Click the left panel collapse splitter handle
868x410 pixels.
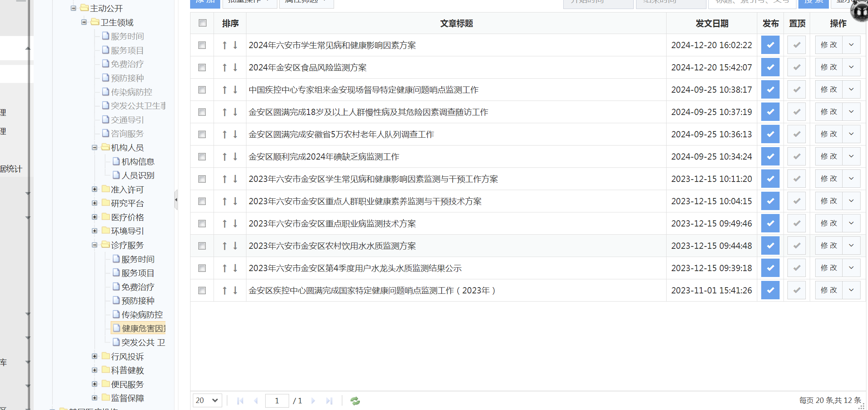[176, 200]
